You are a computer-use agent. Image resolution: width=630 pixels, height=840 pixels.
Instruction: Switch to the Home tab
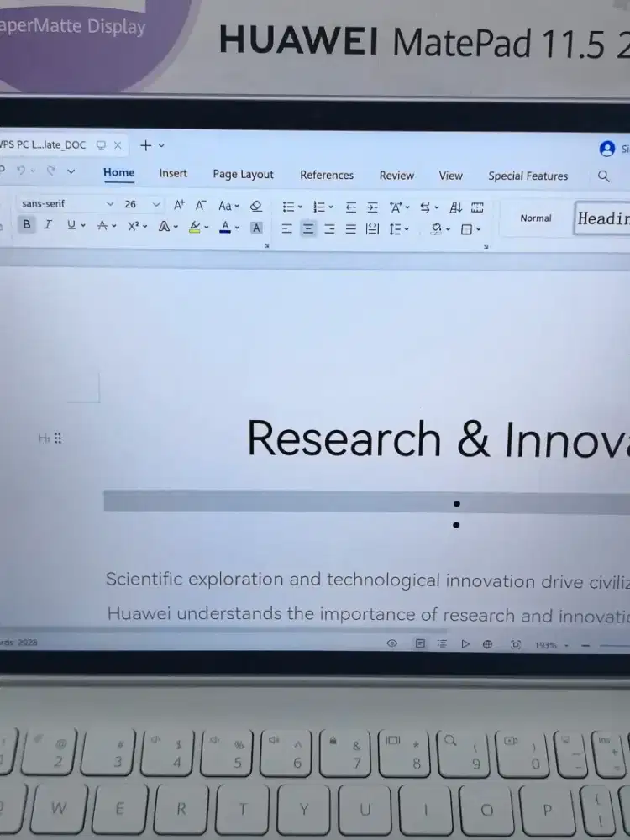(119, 172)
